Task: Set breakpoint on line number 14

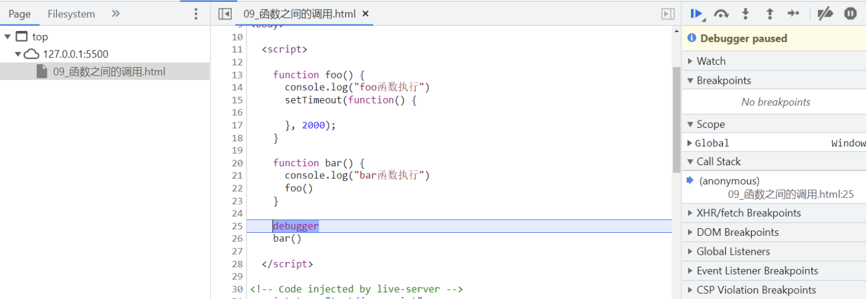Action: [x=238, y=87]
